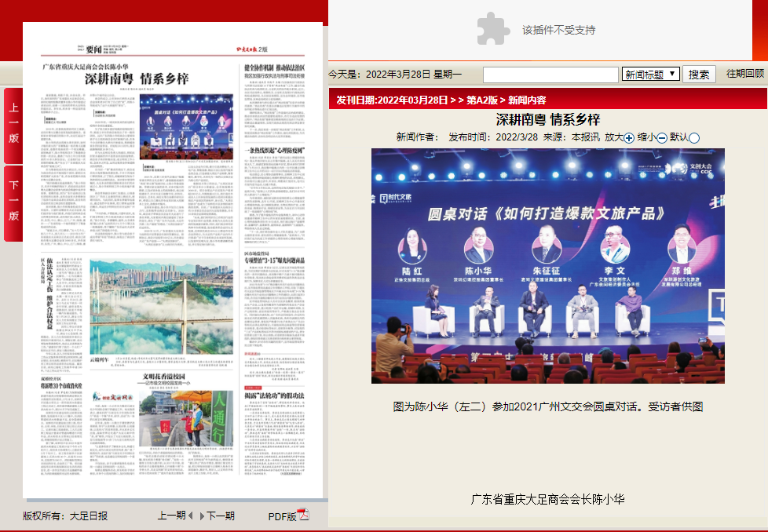This screenshot has height=532, width=768.
Task: Click the 缩小 shrink text label
Action: click(646, 137)
